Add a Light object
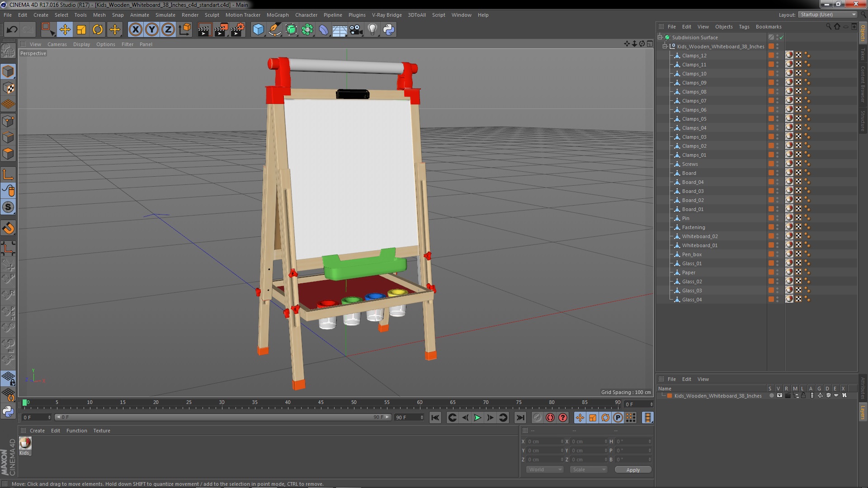Viewport: 868px width, 488px height. pyautogui.click(x=373, y=30)
